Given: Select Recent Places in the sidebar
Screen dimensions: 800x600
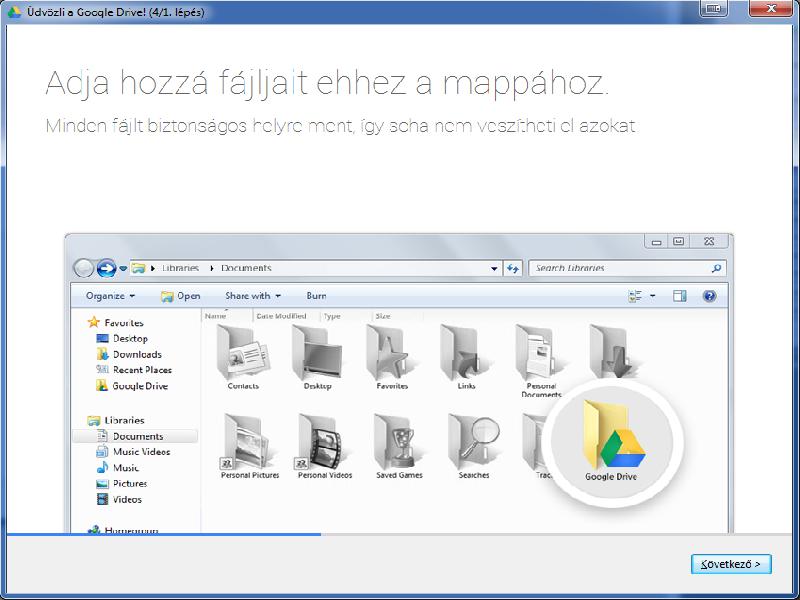Looking at the screenshot, I should coord(134,370).
